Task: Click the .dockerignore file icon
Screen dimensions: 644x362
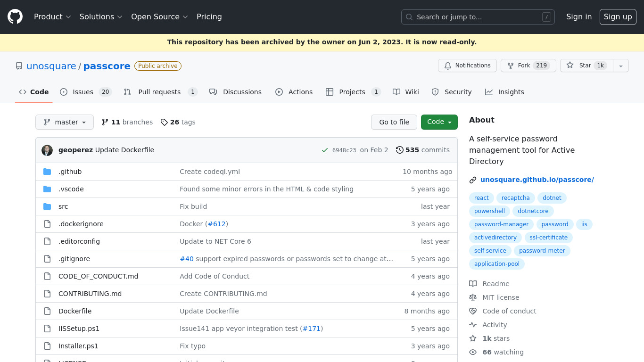Action: pos(47,224)
